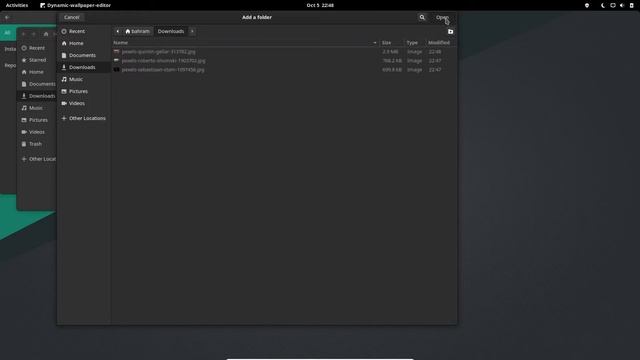Click the Videos camera icon in dialog sidebar
The width and height of the screenshot is (640, 360).
tap(64, 103)
